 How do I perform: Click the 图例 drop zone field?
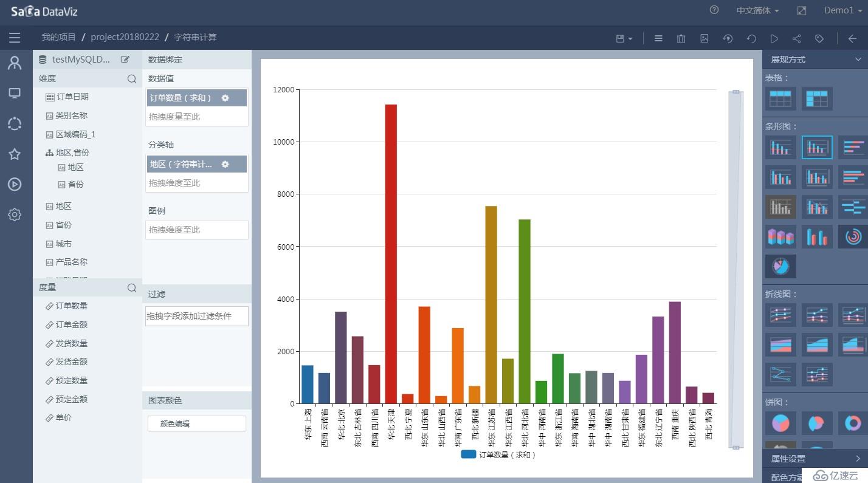197,230
